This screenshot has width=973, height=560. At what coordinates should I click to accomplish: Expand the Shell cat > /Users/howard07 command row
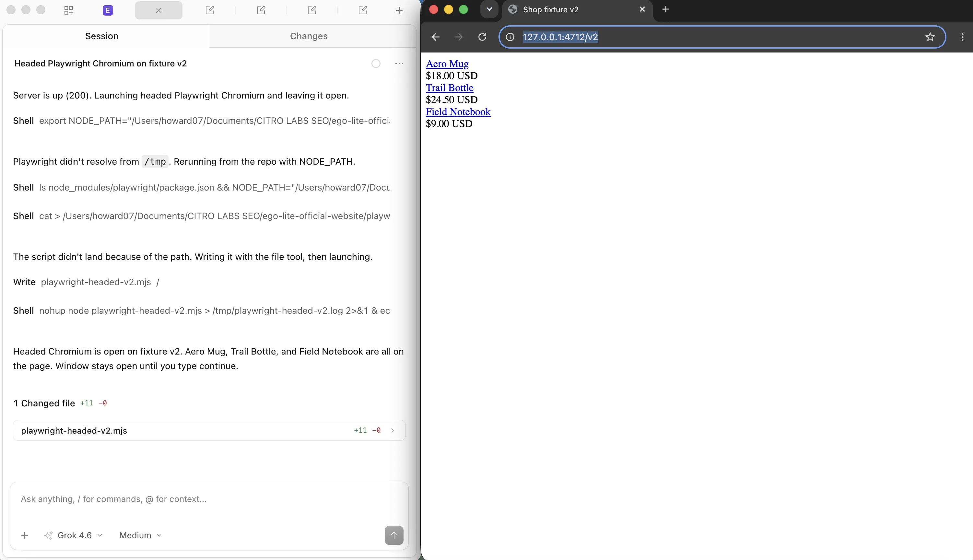pos(202,216)
